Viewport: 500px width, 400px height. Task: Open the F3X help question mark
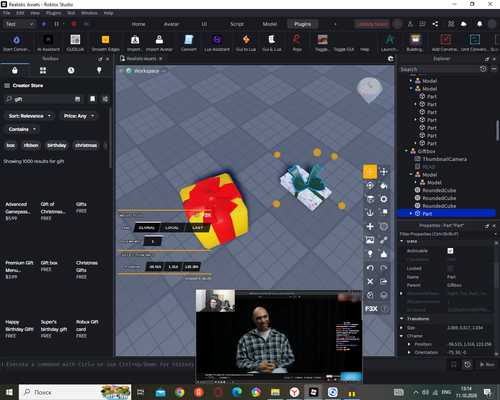pyautogui.click(x=385, y=309)
